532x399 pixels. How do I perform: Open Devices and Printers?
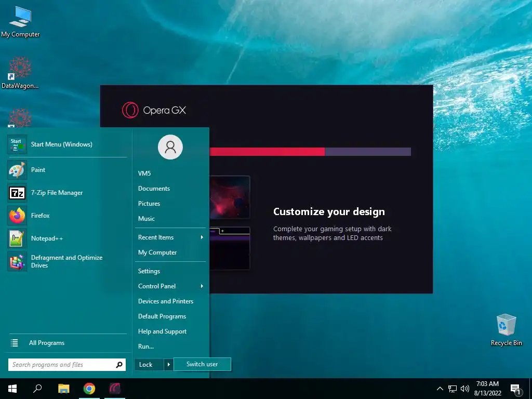(170, 301)
